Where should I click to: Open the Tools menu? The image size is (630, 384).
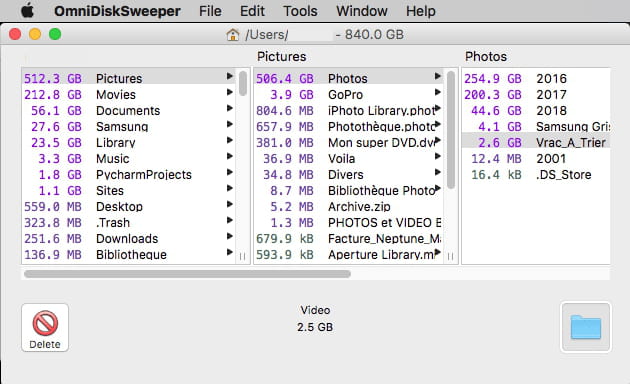click(x=300, y=11)
